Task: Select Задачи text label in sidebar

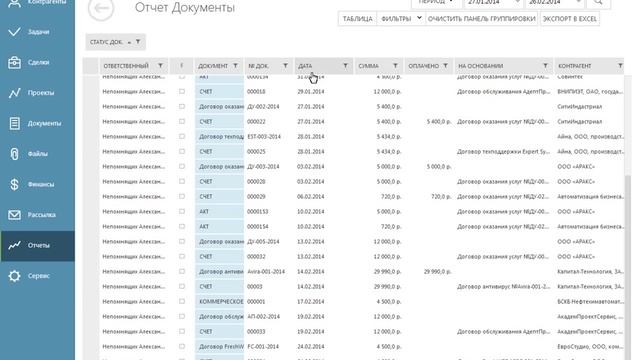Action: pyautogui.click(x=39, y=32)
